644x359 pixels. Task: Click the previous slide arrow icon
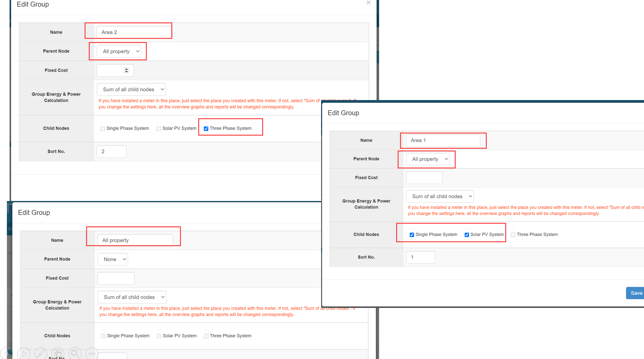(5, 354)
